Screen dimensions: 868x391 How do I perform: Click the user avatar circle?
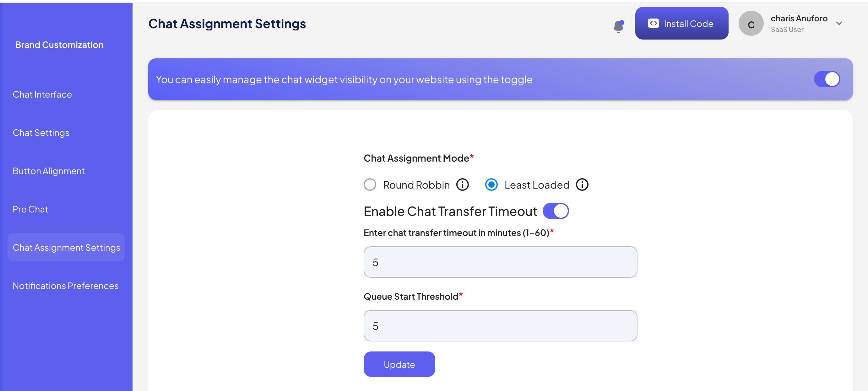click(x=751, y=24)
